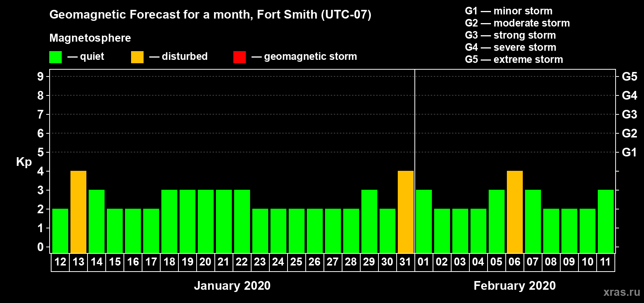Click the date label 31
644x303 pixels.
pyautogui.click(x=406, y=262)
